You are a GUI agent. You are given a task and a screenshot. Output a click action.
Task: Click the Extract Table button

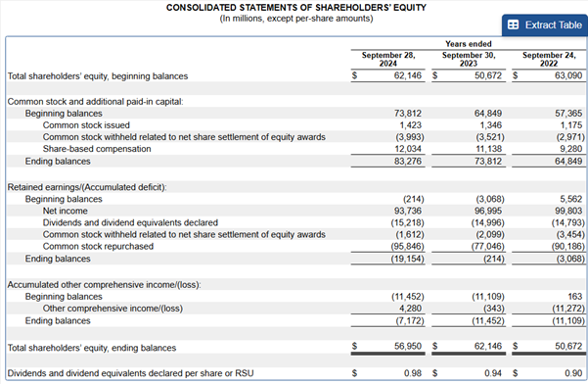pyautogui.click(x=545, y=25)
